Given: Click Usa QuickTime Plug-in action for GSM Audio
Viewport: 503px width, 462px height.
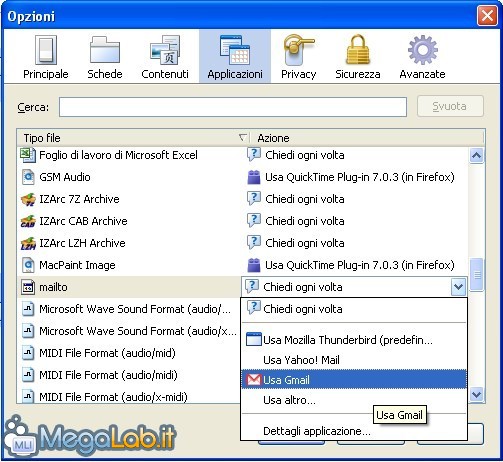Looking at the screenshot, I should pos(360,177).
